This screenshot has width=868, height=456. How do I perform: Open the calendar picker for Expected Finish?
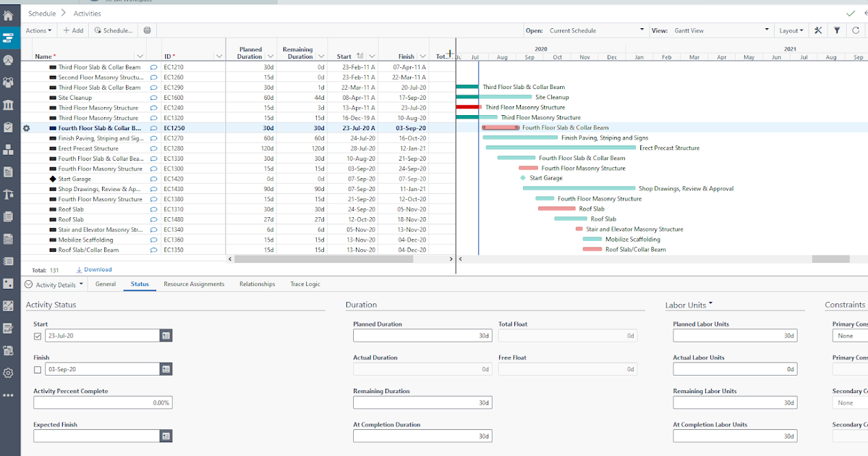pyautogui.click(x=166, y=436)
